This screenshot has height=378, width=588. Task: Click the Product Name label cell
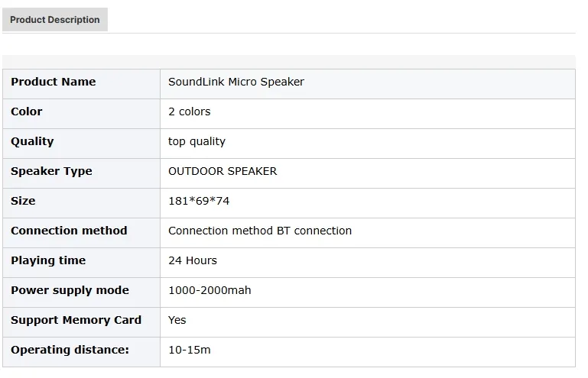[x=54, y=82]
